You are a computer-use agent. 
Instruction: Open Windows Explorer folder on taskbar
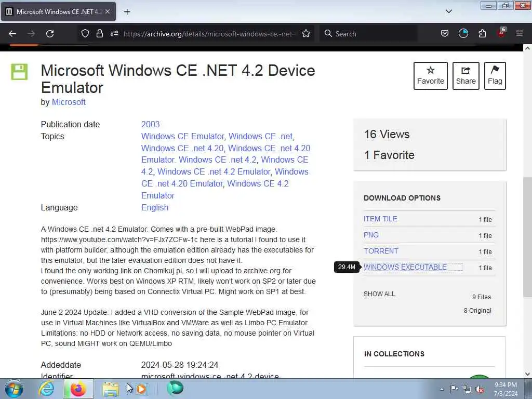[x=111, y=389]
